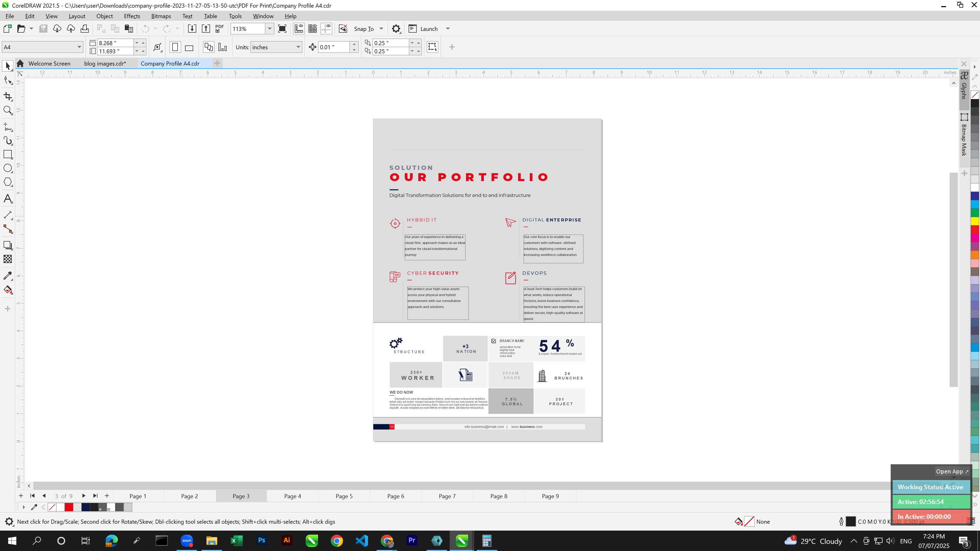
Task: Jump to last page button
Action: pyautogui.click(x=95, y=496)
